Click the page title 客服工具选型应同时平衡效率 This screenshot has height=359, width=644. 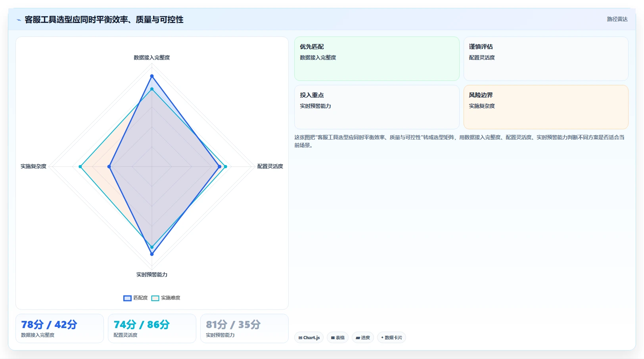(x=104, y=19)
